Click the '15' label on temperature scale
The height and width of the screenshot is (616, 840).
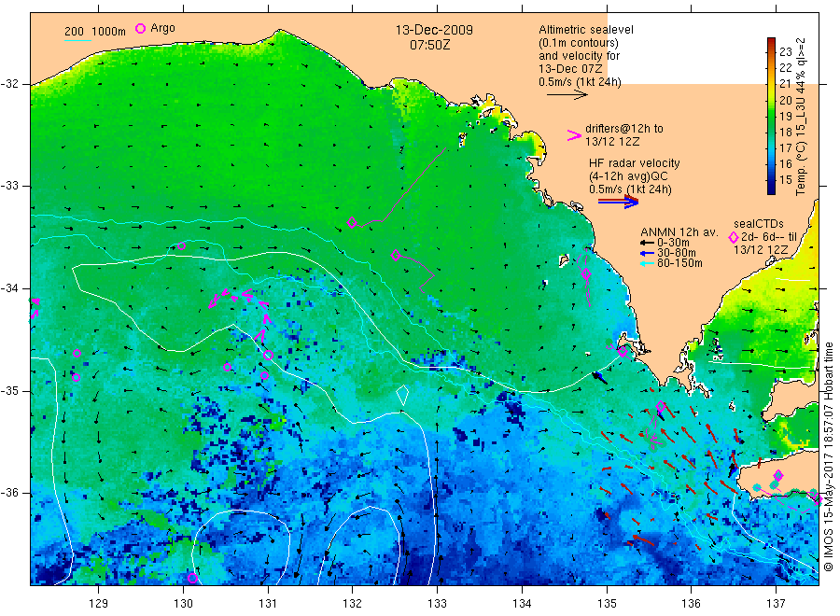785,180
